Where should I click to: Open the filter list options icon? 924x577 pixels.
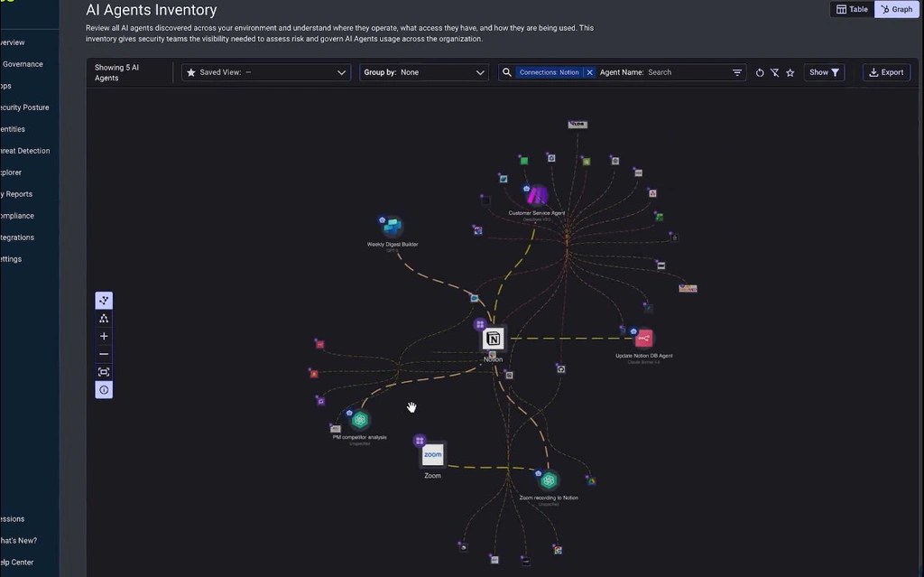point(737,72)
